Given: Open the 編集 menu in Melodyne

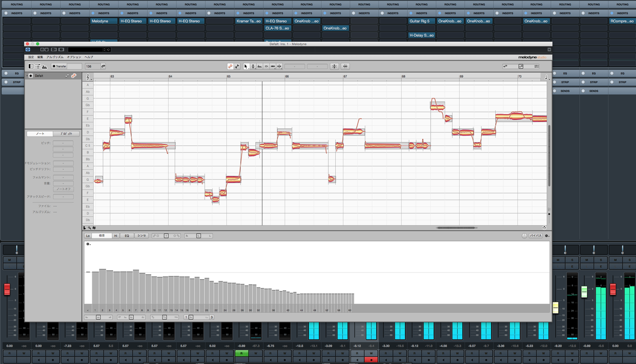Looking at the screenshot, I should (x=40, y=57).
